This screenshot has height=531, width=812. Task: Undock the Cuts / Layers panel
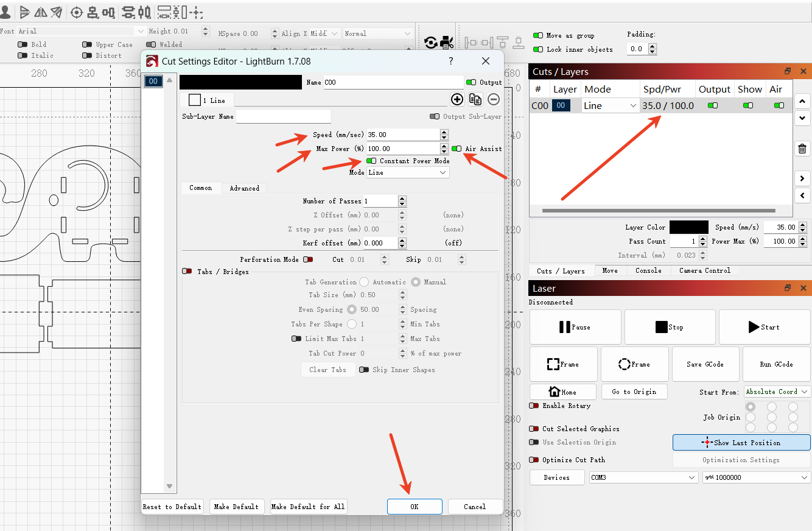(x=788, y=71)
